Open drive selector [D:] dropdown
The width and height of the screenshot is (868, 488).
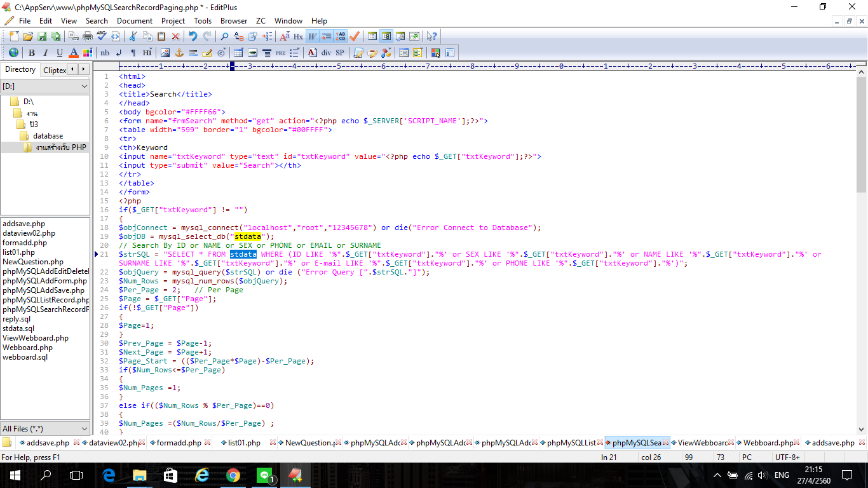click(45, 86)
